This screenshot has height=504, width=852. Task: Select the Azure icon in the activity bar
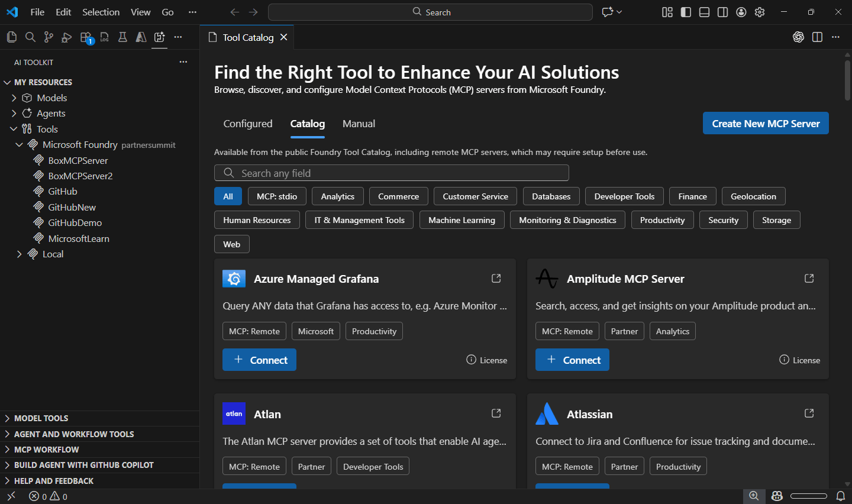click(141, 37)
